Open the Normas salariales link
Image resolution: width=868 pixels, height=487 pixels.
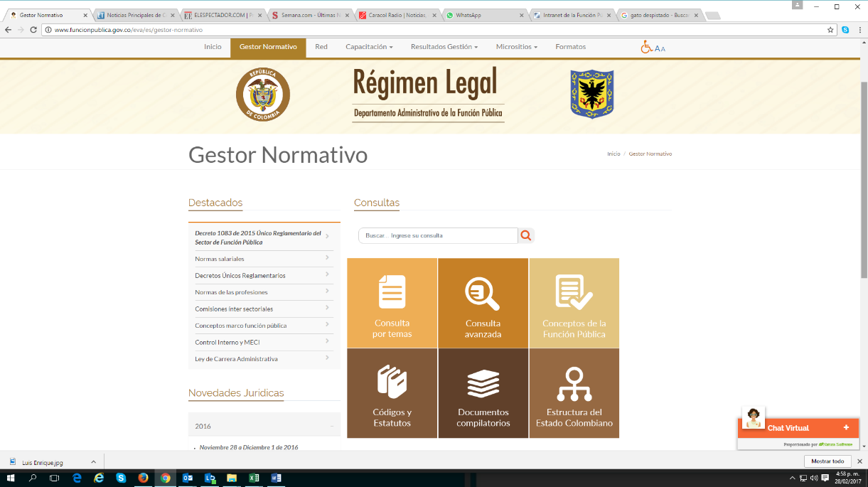pos(220,259)
